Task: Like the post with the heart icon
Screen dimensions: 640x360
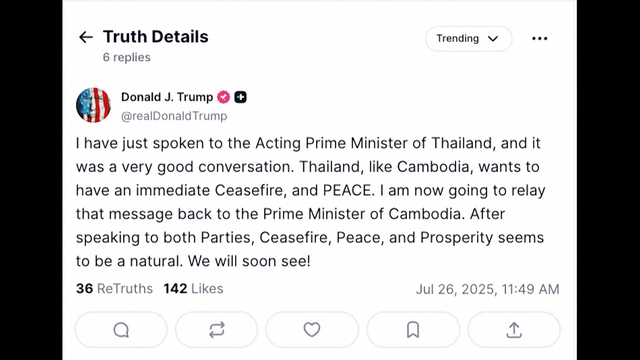Action: 312,330
